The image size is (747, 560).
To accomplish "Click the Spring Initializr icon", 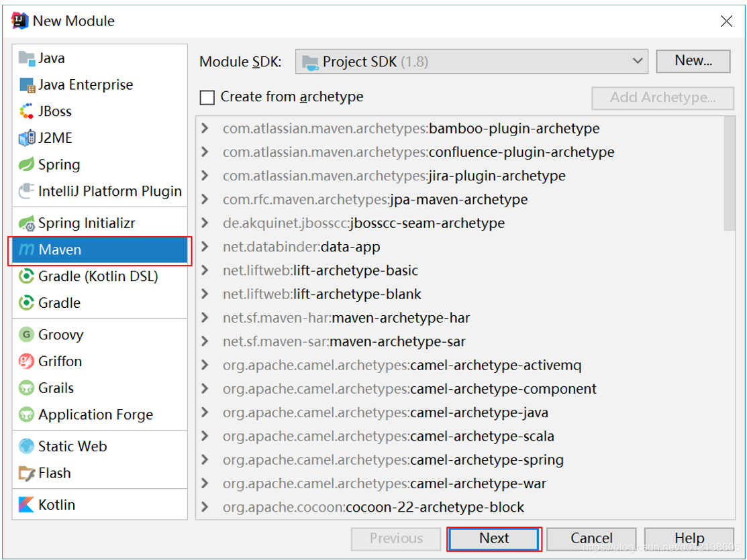I will point(27,223).
